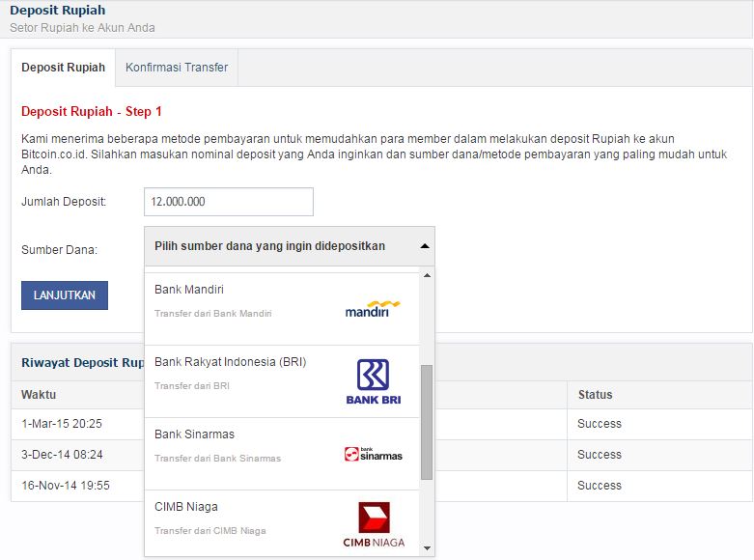Focus the Jumlah Deposit amount field

click(229, 202)
